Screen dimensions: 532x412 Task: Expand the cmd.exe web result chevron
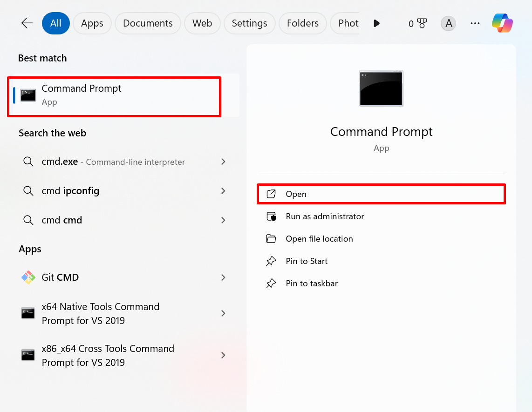[223, 162]
